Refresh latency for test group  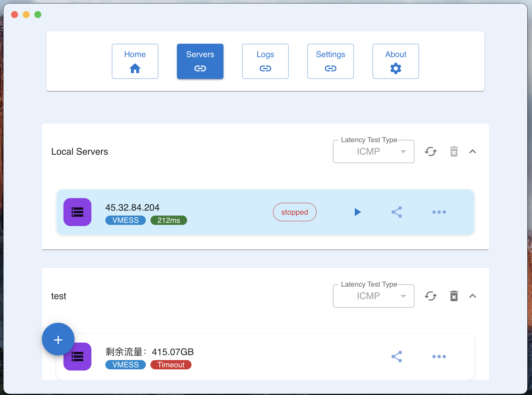pyautogui.click(x=431, y=296)
